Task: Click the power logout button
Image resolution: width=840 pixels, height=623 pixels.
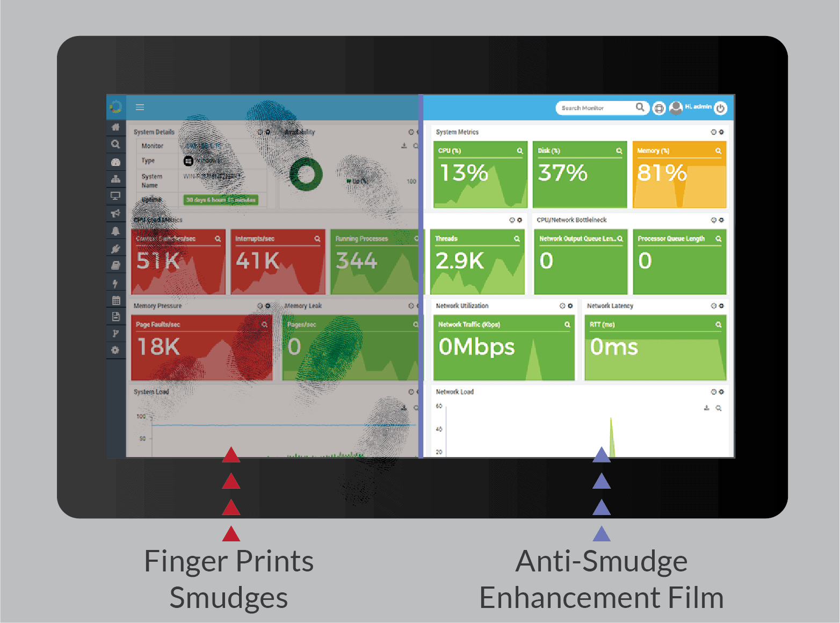Action: click(721, 108)
